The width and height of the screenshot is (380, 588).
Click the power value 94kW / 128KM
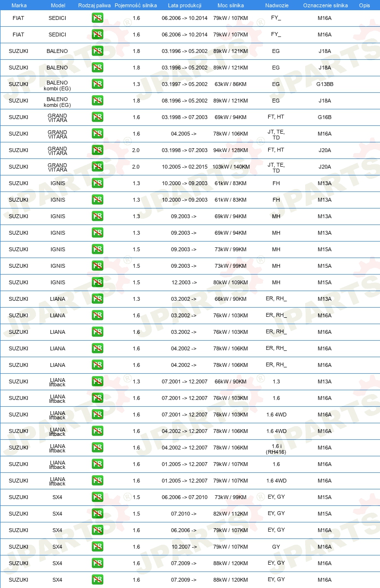(230, 150)
